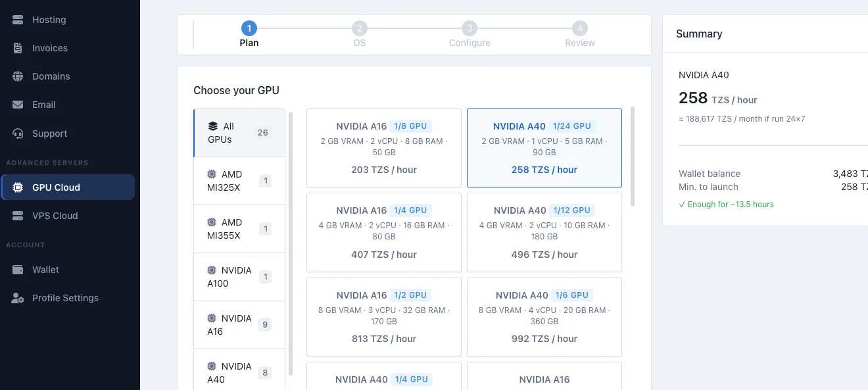Jump to the Configure step 3 circle
Screen dimensions: 868x390
click(x=469, y=28)
